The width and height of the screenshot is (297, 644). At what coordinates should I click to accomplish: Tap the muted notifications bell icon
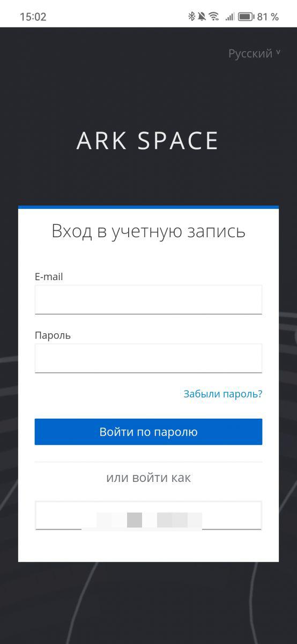coord(202,17)
